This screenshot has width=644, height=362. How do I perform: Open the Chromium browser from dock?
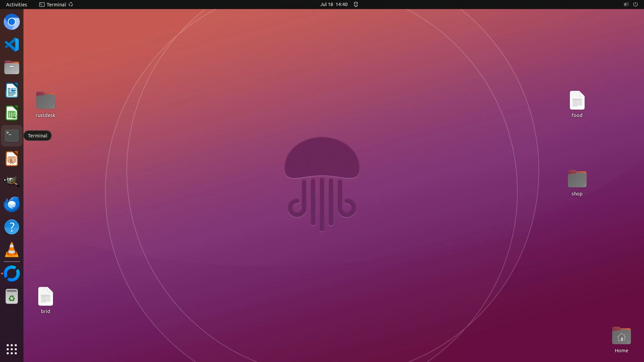pos(12,22)
